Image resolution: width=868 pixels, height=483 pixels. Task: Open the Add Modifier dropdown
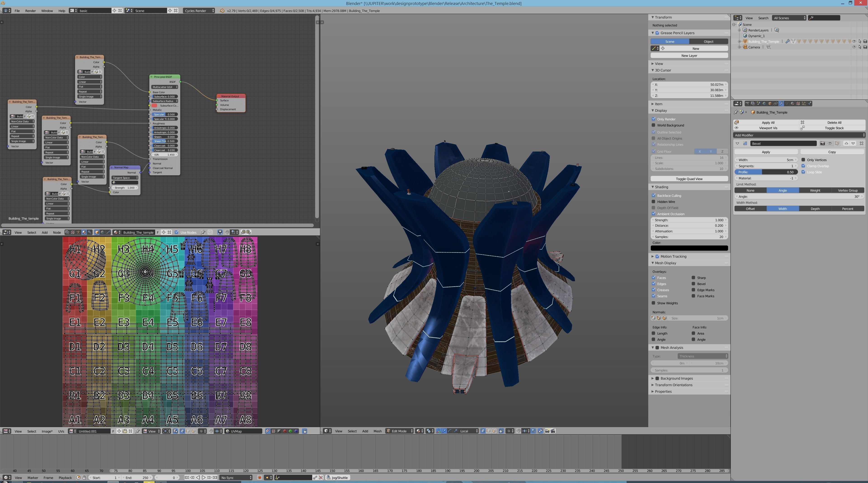[x=799, y=135]
